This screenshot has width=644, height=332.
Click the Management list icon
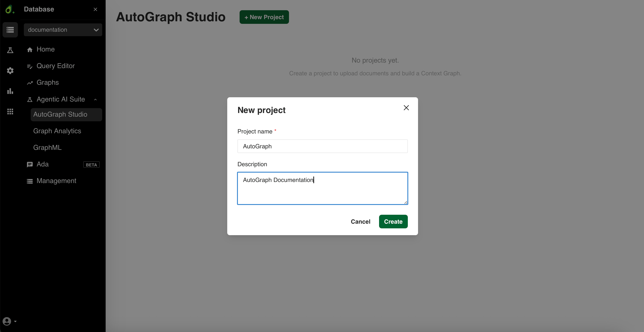point(30,181)
